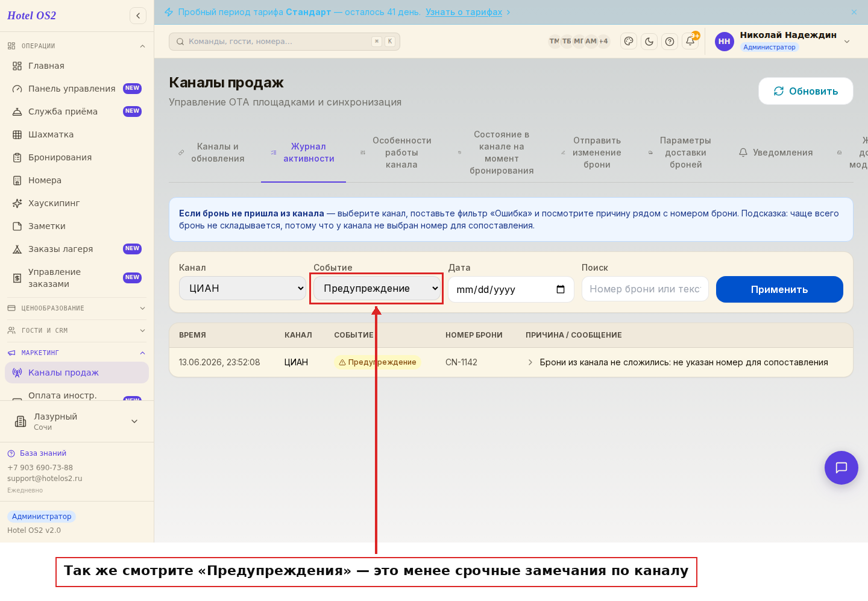Screen dimensions: 868x601
Task: Select Каналы продаж in the sidebar
Action: coord(77,373)
